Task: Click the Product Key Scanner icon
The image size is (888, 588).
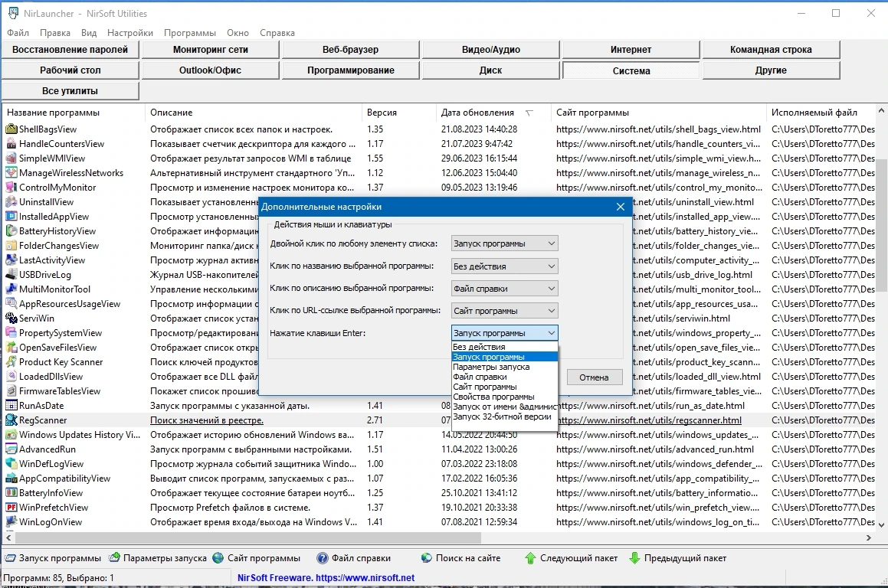Action: [x=11, y=362]
